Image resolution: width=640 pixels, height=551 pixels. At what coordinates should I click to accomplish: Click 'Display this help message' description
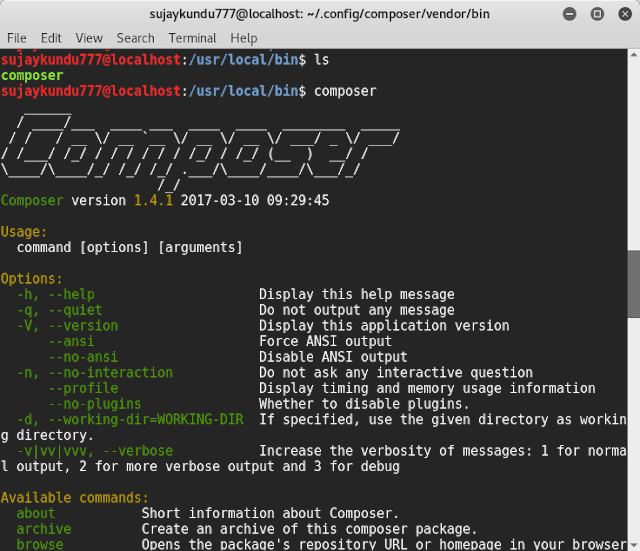357,294
